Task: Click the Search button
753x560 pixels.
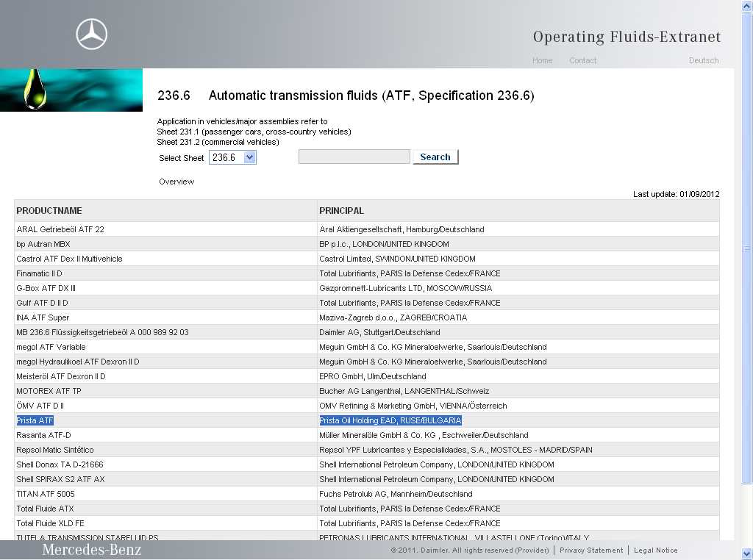Action: pos(435,157)
